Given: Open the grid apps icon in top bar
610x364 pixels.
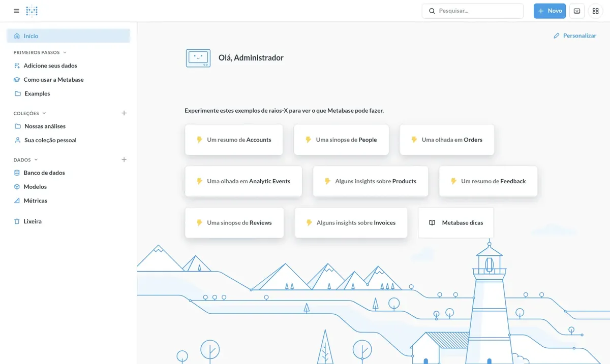Looking at the screenshot, I should coord(596,11).
